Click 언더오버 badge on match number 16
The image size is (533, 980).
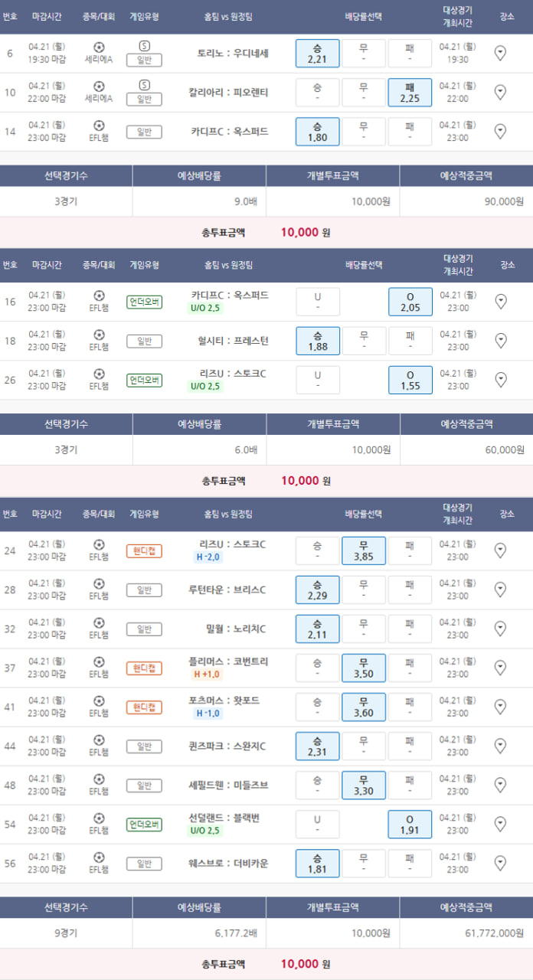click(144, 302)
